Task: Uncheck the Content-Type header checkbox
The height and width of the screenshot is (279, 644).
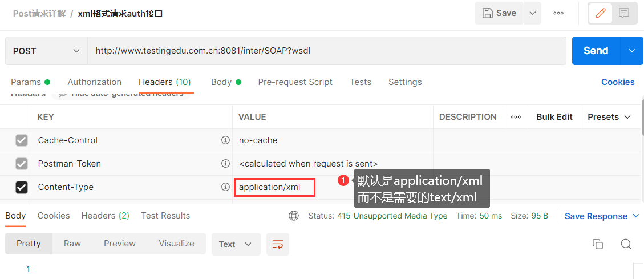Action: (x=22, y=187)
